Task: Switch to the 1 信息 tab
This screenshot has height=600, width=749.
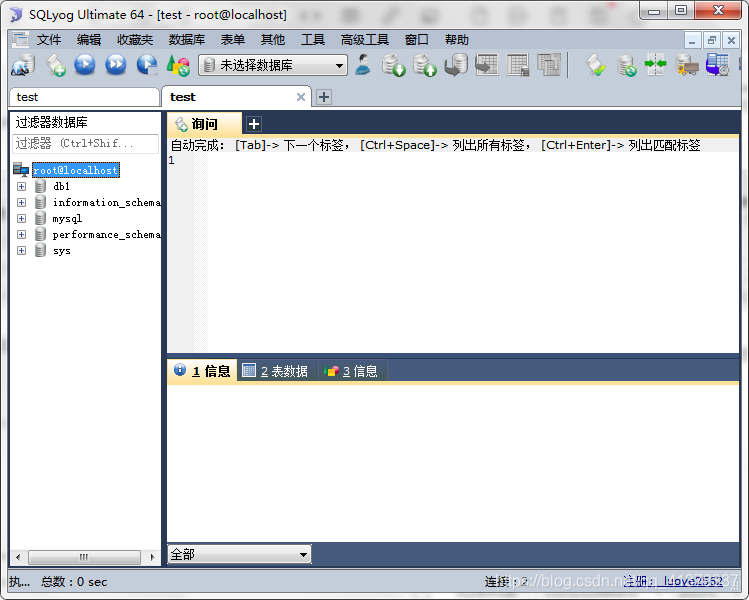Action: pos(202,371)
